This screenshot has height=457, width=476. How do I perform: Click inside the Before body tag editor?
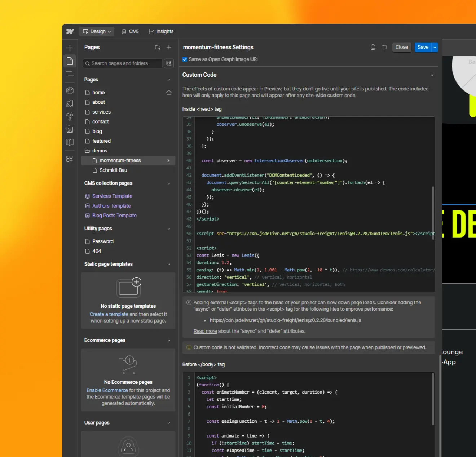point(308,414)
